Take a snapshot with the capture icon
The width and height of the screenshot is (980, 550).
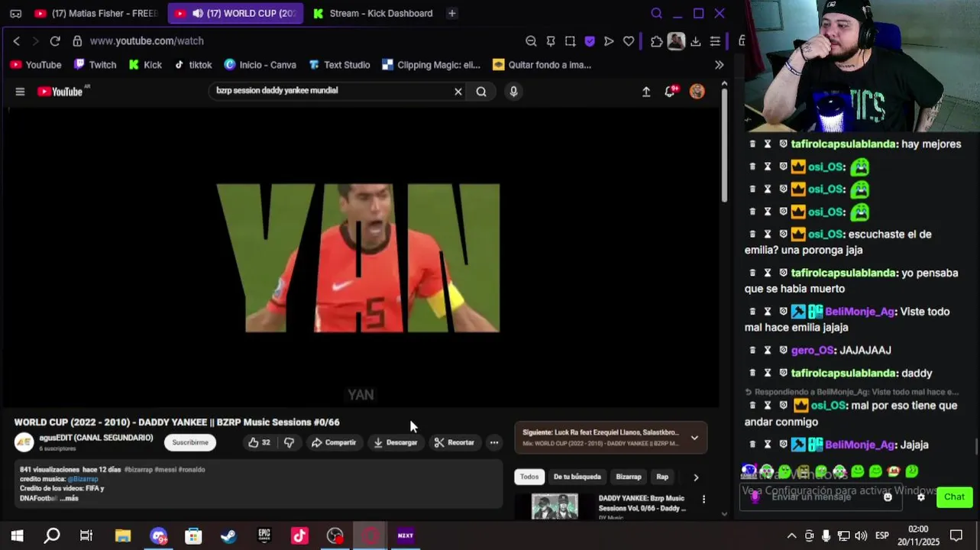(570, 41)
